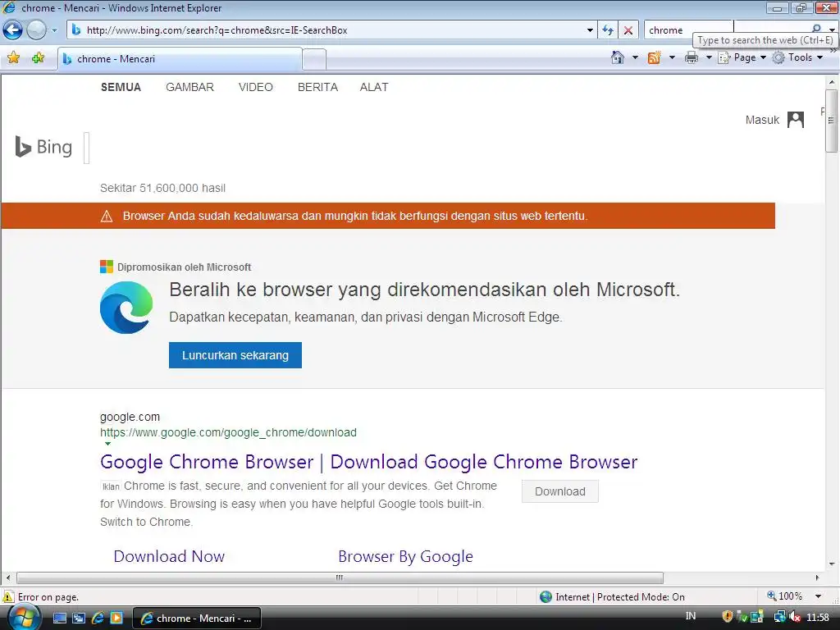Open the ALAT tools tab

(374, 87)
